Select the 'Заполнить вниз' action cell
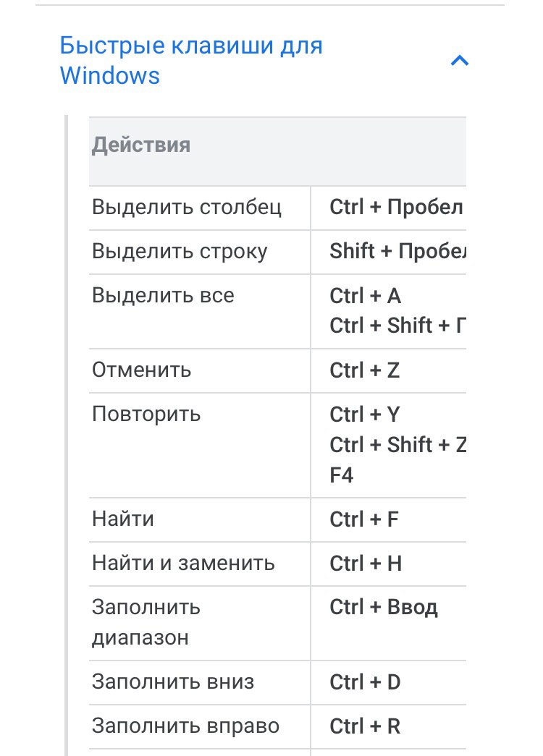The image size is (543, 756). point(173,682)
